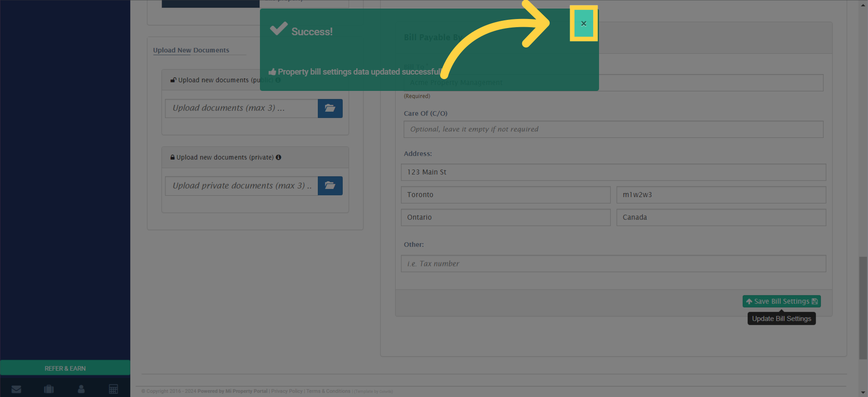The height and width of the screenshot is (397, 868).
Task: Click the 'Update Bill Settings' tooltip
Action: 782,319
